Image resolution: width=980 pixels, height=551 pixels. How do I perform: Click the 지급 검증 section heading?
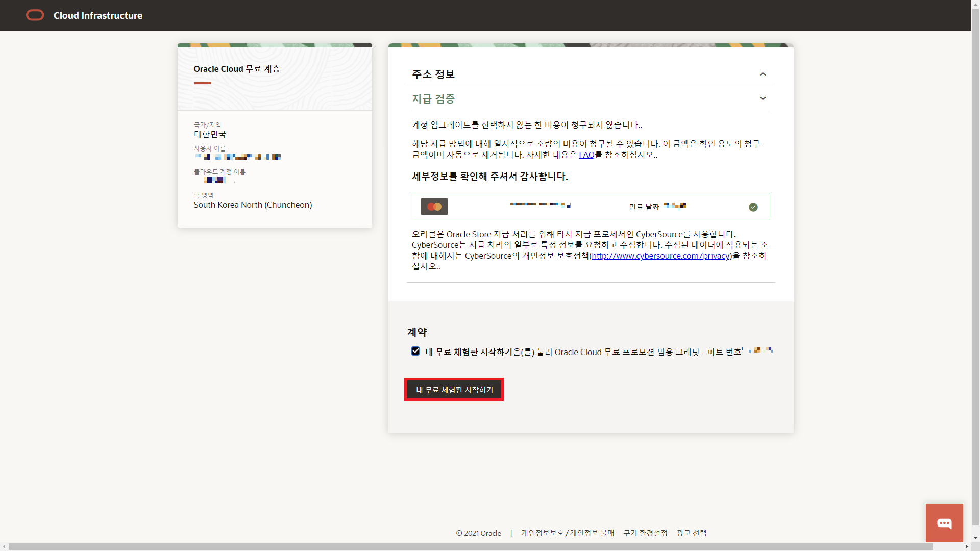(x=433, y=98)
